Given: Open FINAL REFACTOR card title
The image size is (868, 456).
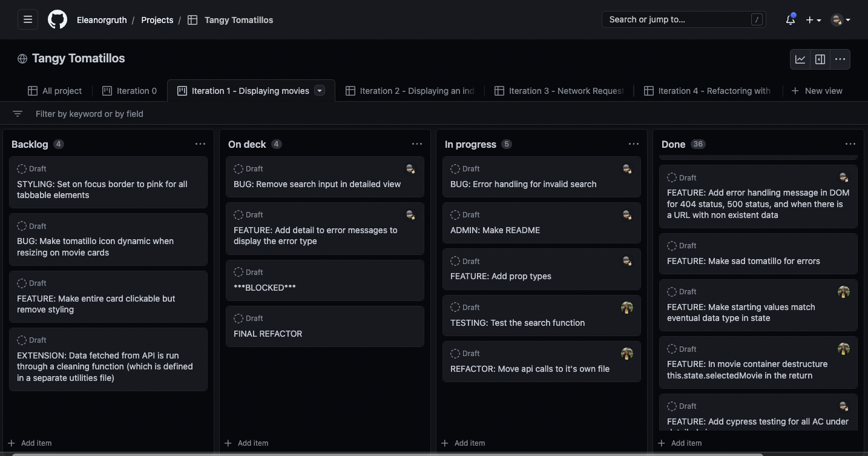Looking at the screenshot, I should pyautogui.click(x=268, y=334).
